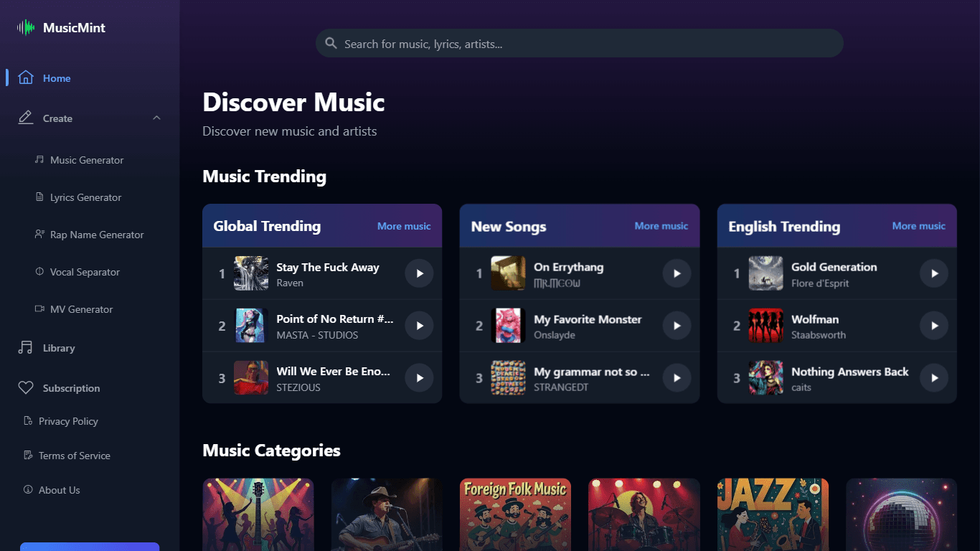The height and width of the screenshot is (551, 980).
Task: Open the Jazz category card
Action: click(773, 514)
